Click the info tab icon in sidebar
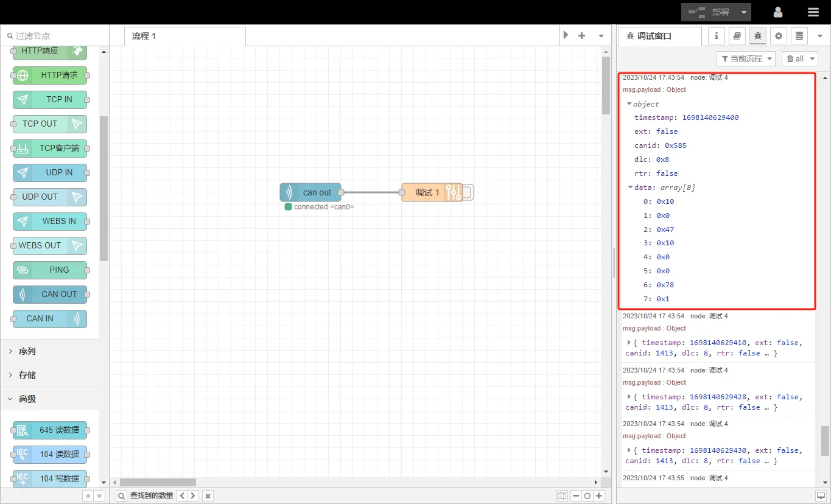The height and width of the screenshot is (504, 831). (x=717, y=36)
